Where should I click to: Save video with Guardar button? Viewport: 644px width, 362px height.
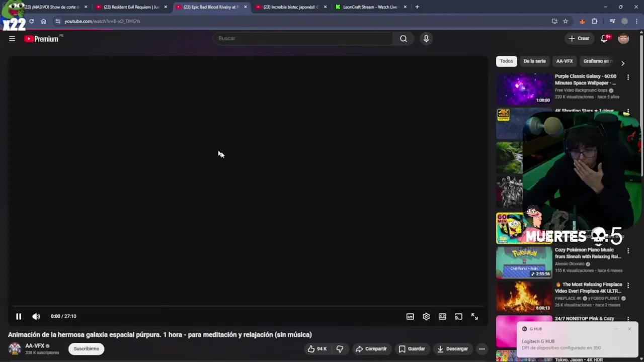[412, 349]
